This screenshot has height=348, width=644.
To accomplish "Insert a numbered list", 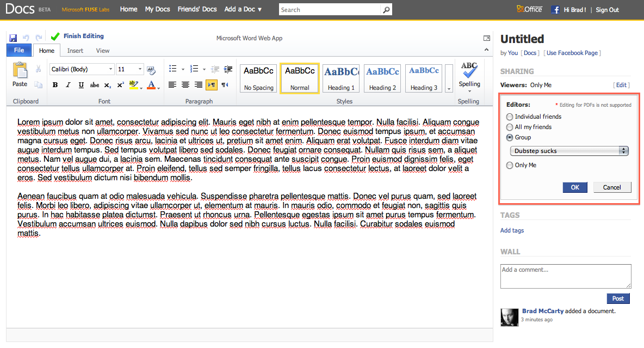I will [x=194, y=69].
